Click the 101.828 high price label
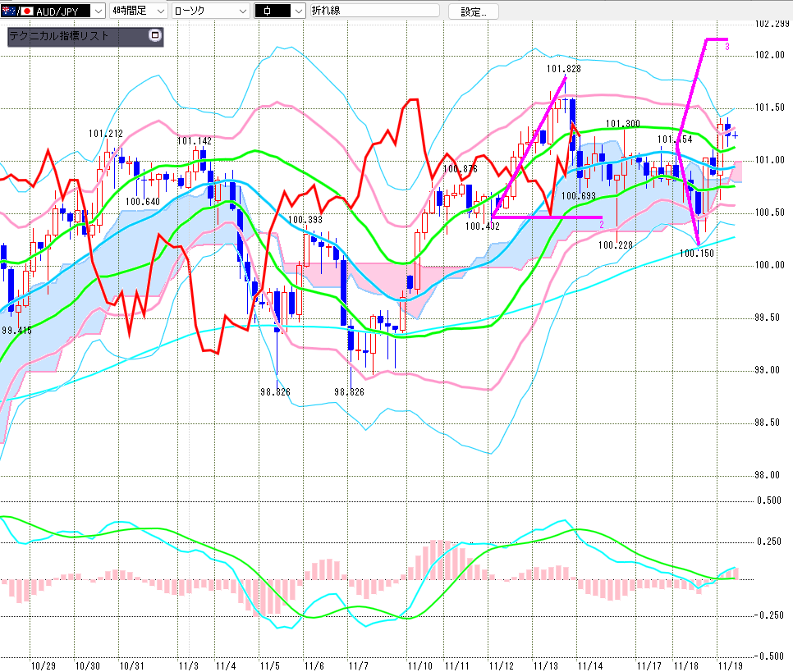The image size is (793, 672). (562, 69)
